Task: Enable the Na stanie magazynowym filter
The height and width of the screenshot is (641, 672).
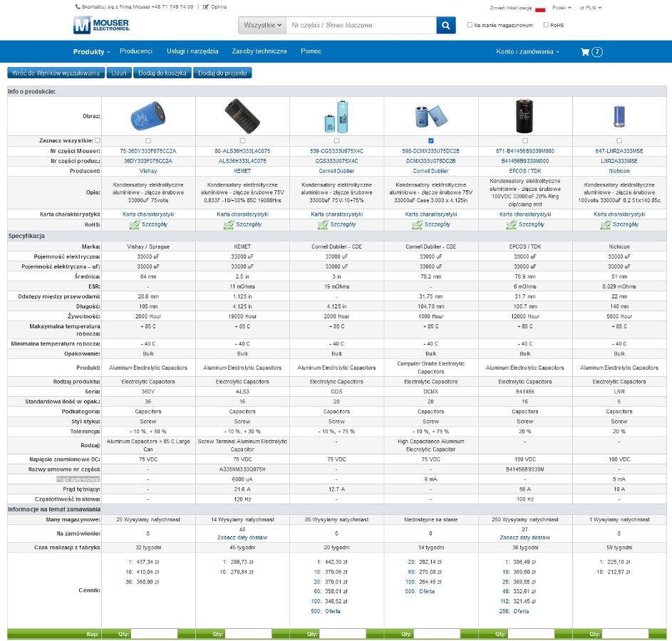Action: tap(470, 25)
